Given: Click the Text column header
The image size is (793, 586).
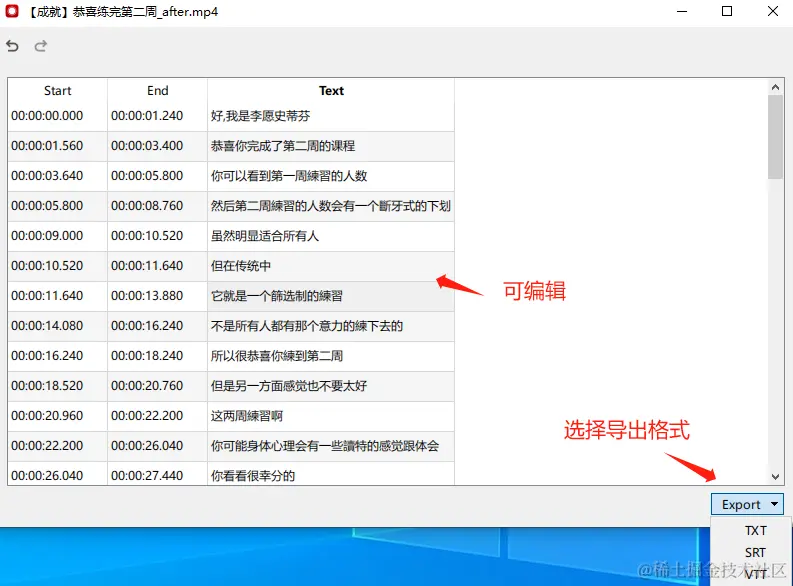Looking at the screenshot, I should pos(331,91).
